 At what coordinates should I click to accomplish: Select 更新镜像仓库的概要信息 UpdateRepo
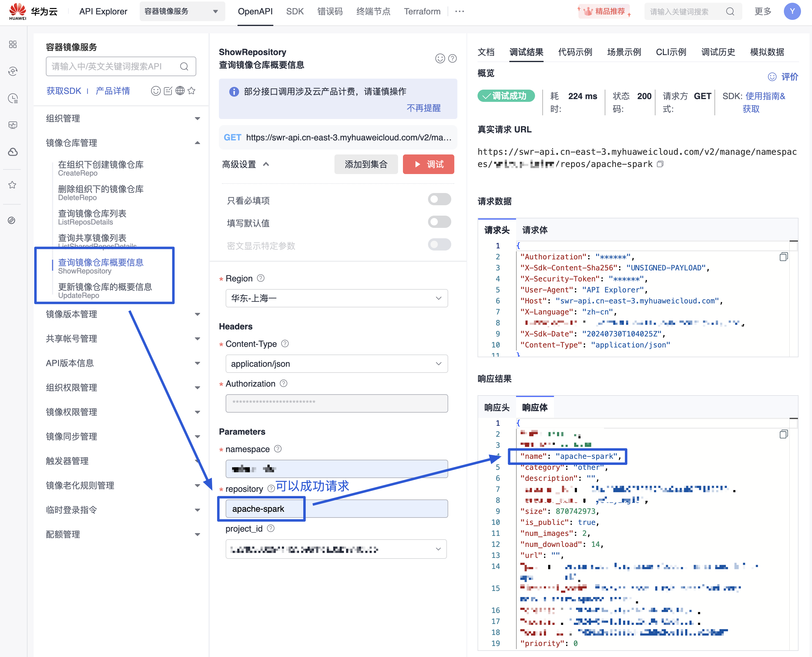coord(105,291)
